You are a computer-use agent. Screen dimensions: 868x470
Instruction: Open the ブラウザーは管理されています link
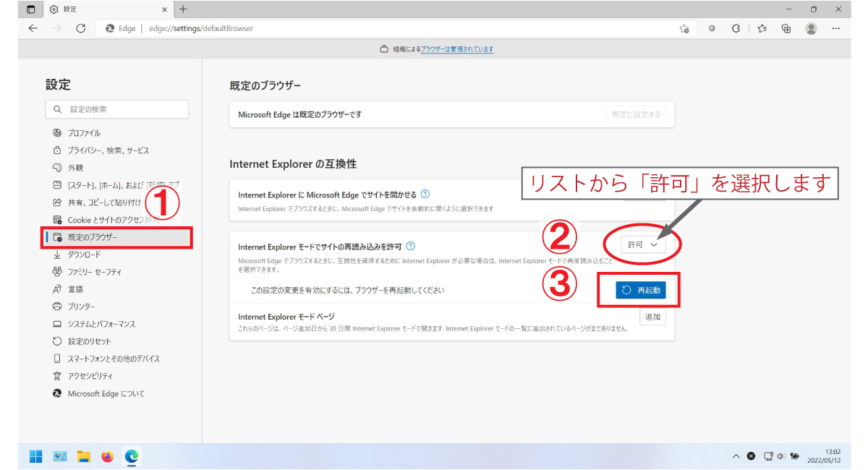coord(457,49)
